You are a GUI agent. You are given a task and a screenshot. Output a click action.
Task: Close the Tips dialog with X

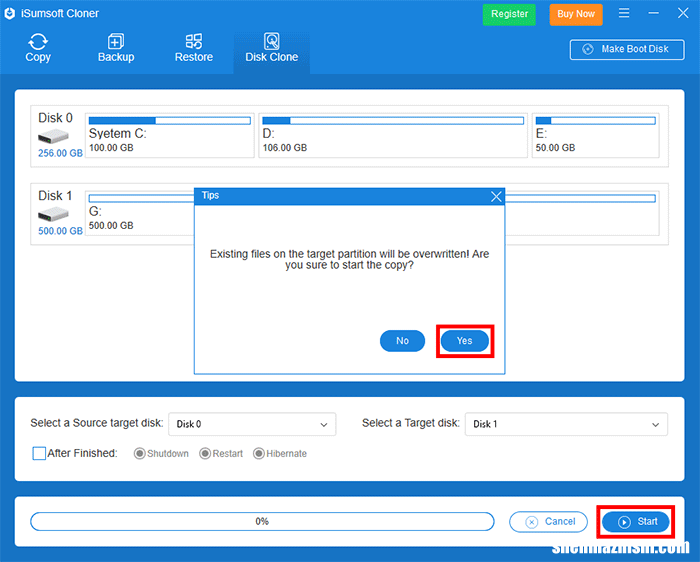pyautogui.click(x=496, y=196)
